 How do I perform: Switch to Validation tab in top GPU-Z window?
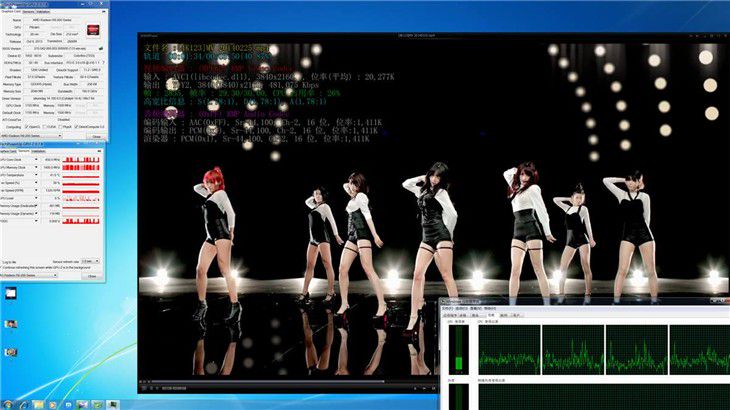(43, 11)
